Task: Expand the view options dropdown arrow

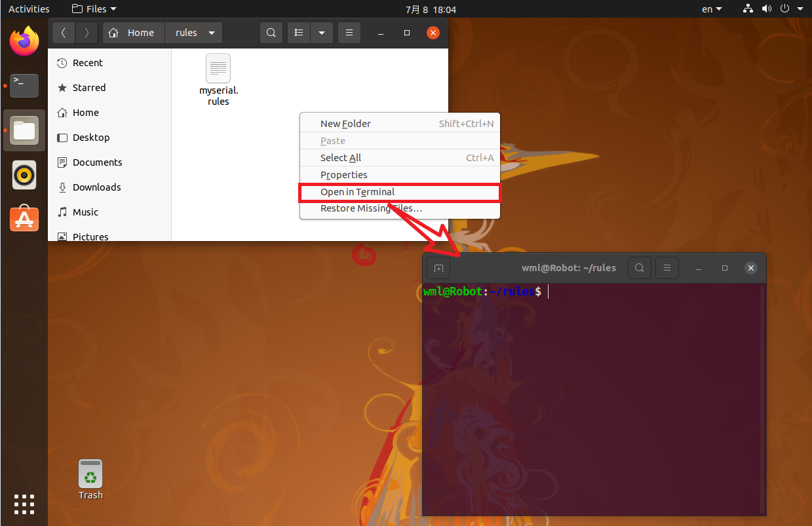Action: (321, 33)
